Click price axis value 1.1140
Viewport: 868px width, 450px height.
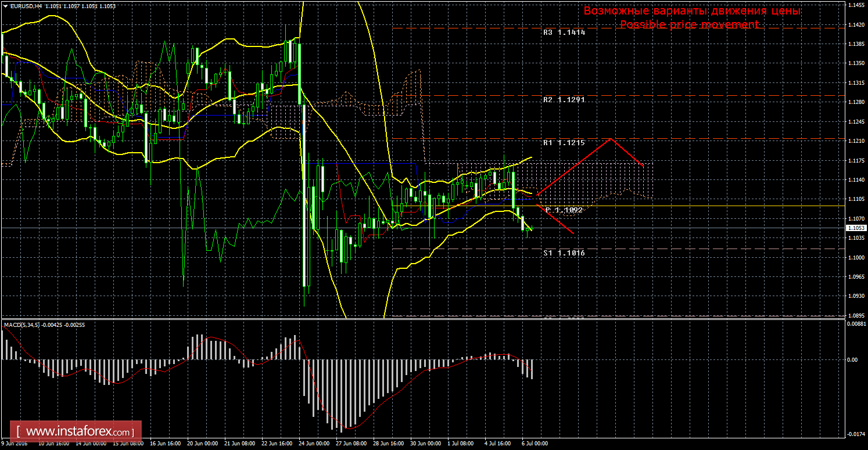coord(856,179)
